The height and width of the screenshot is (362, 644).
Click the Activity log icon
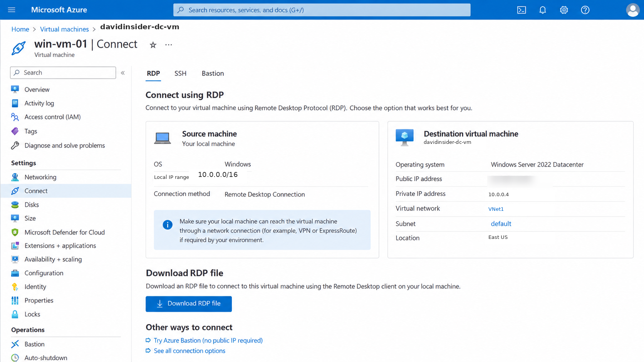pyautogui.click(x=15, y=103)
